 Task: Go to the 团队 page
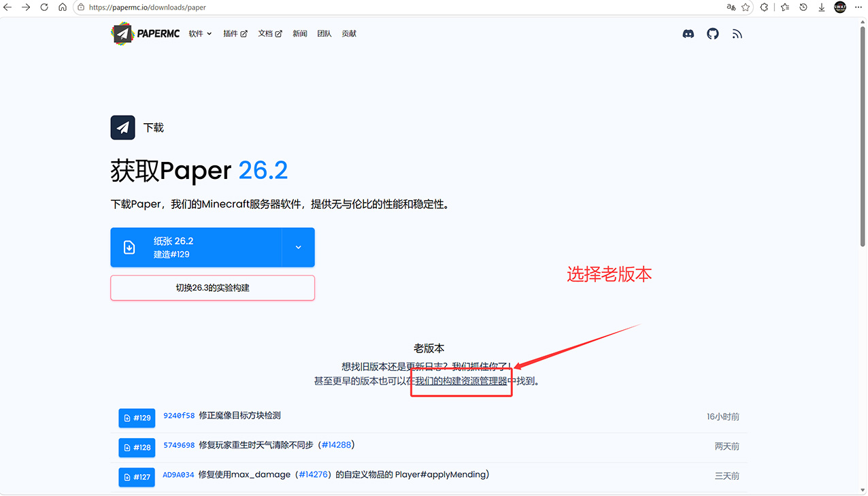point(324,33)
